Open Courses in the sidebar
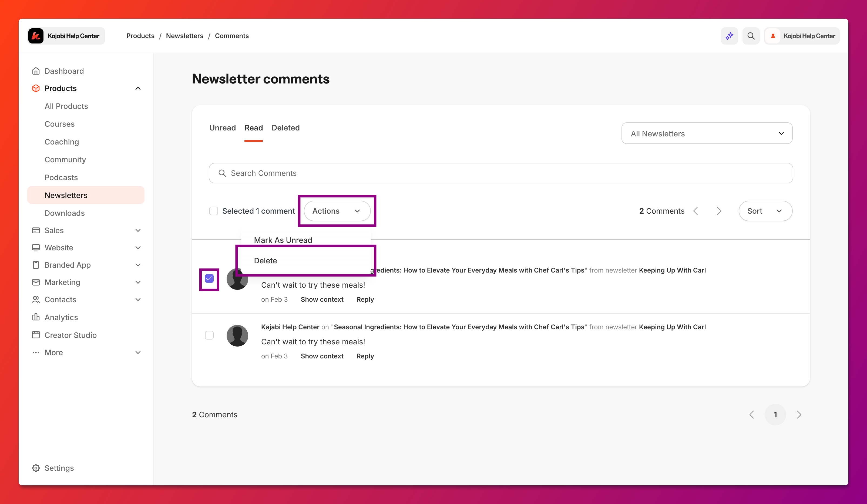This screenshot has width=867, height=504. coord(59,124)
